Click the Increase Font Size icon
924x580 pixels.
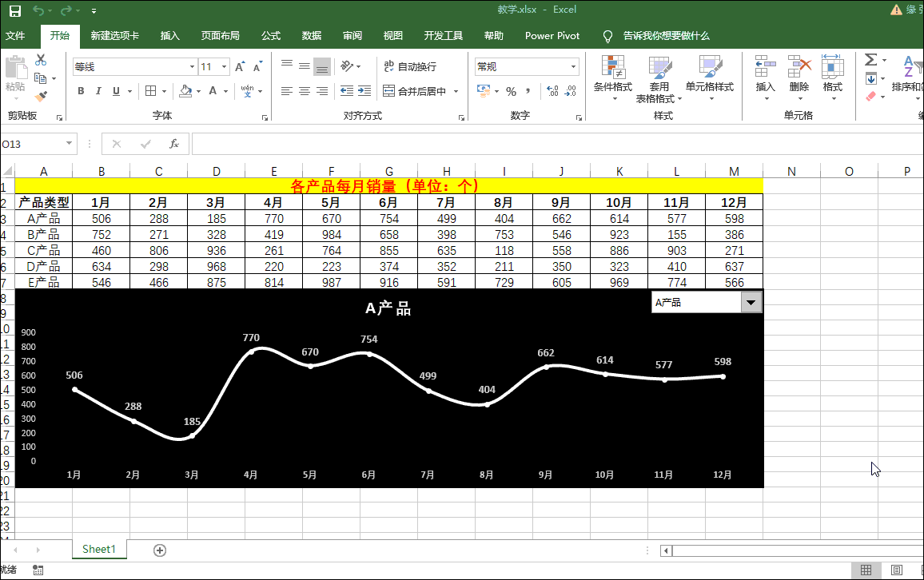coord(240,67)
